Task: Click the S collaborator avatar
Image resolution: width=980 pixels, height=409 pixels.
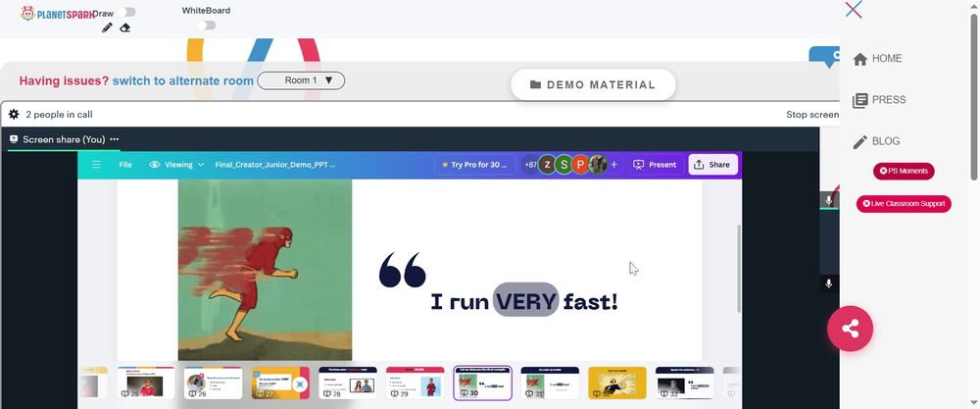Action: [564, 165]
